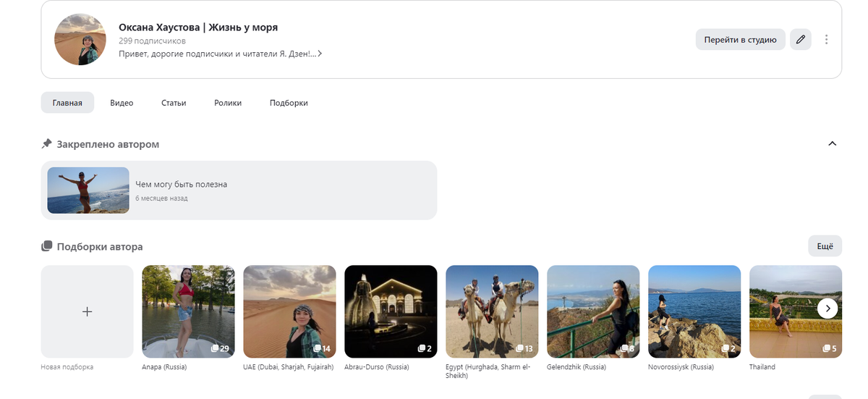The image size is (868, 399).
Task: Open the Abrau-Durso (Russia) collection thumbnail
Action: click(391, 311)
